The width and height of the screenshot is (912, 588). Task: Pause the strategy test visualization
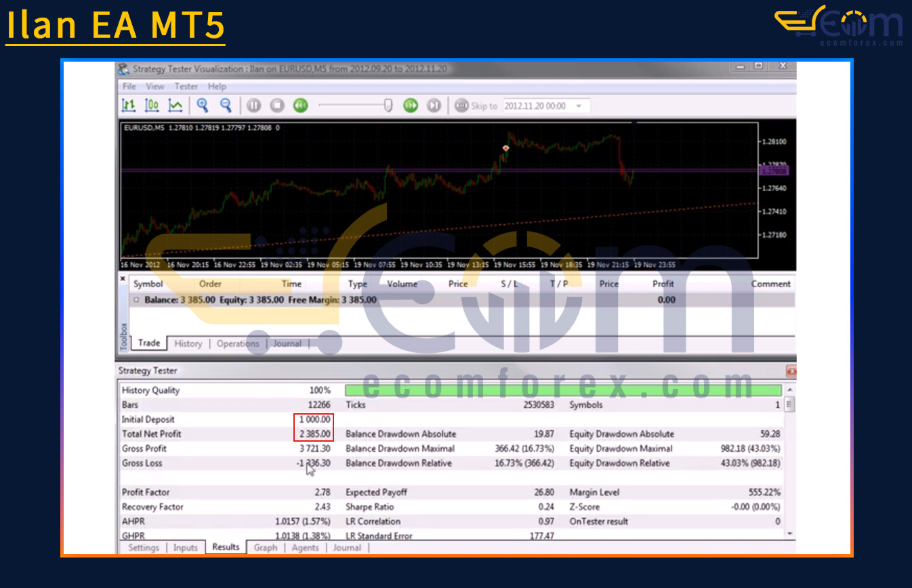click(x=253, y=106)
